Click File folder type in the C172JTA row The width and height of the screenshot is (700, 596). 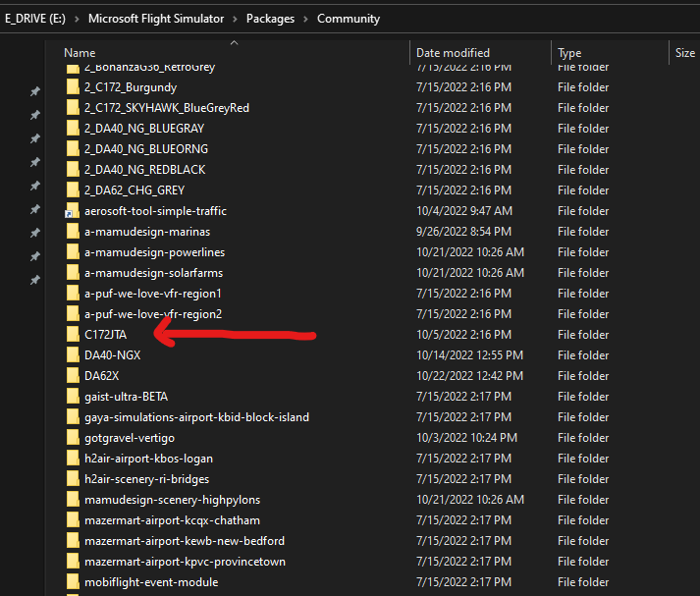coord(583,335)
